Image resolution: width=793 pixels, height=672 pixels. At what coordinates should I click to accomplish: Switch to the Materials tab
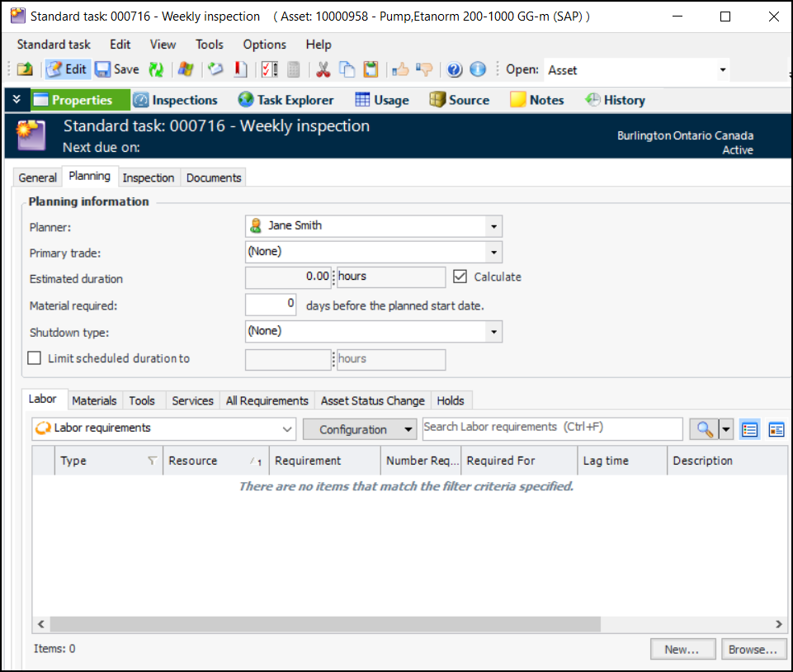[94, 400]
